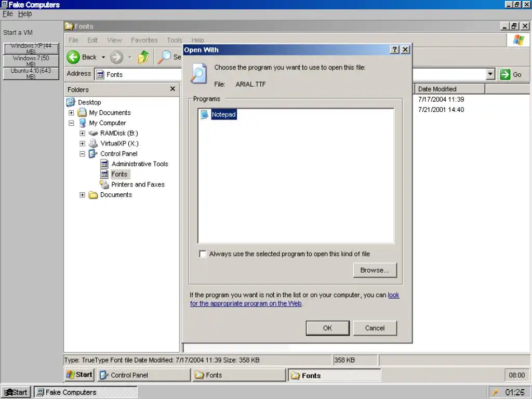The height and width of the screenshot is (399, 532).
Task: Expand VirtualXP (X:) tree node
Action: (83, 143)
